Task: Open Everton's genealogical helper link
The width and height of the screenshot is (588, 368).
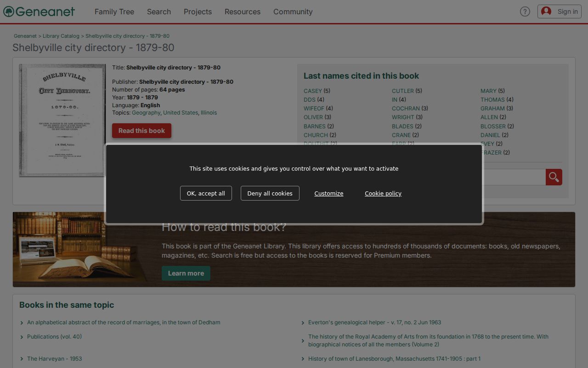Action: 374,322
